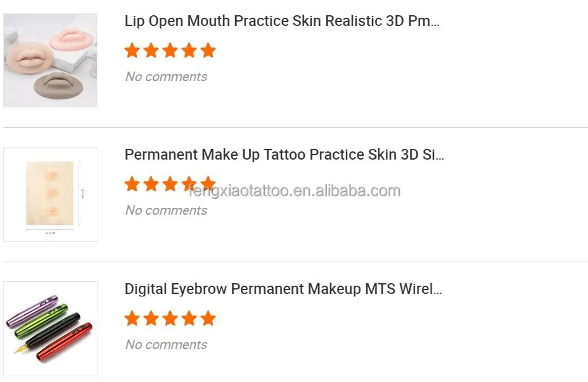588x382 pixels.
Task: Click the third star under Digital Eyebrow product
Action: coord(170,319)
